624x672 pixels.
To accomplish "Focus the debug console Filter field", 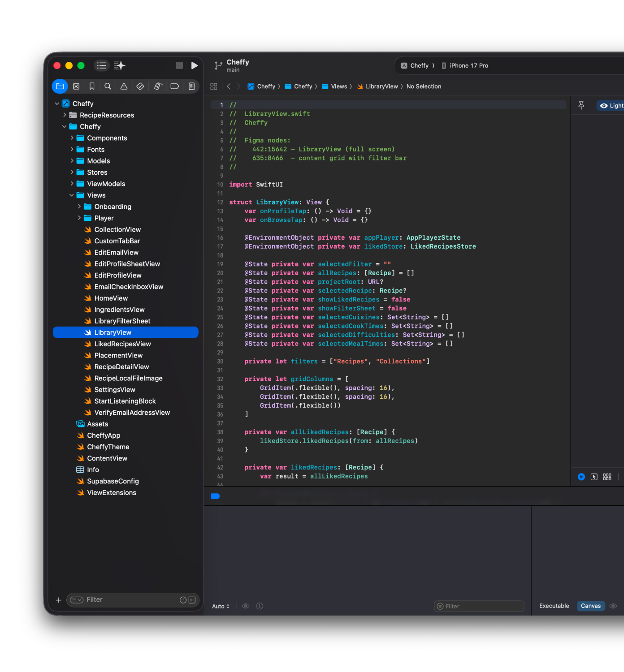I will click(x=479, y=606).
